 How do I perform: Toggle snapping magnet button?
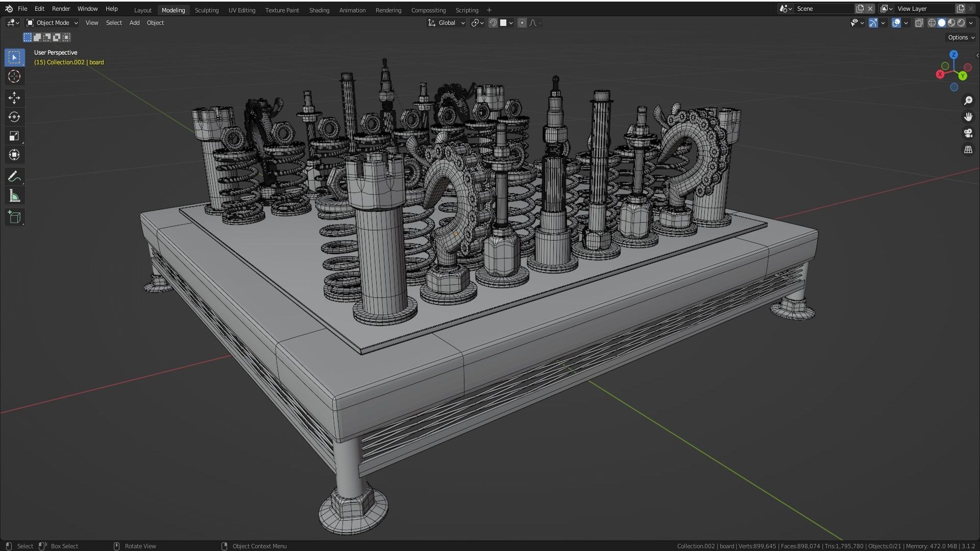coord(493,23)
